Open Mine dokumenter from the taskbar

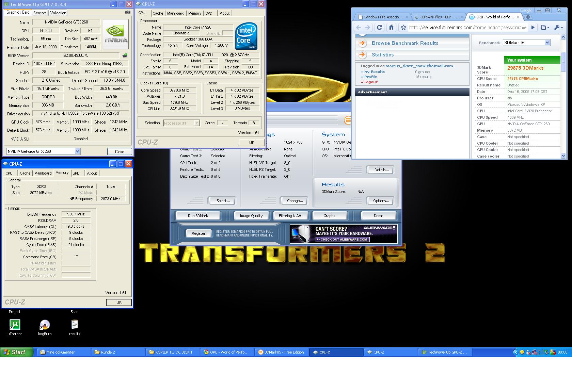click(x=64, y=352)
